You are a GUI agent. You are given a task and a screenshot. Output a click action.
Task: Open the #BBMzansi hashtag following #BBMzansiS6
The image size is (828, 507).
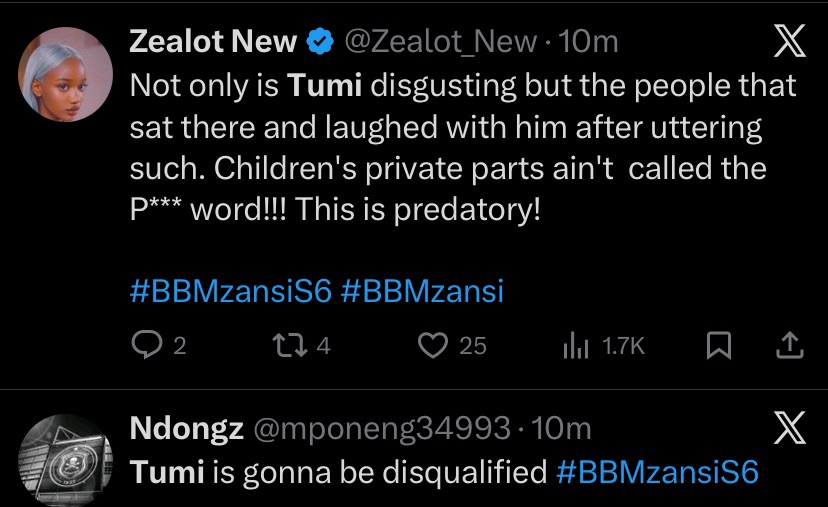coord(422,291)
